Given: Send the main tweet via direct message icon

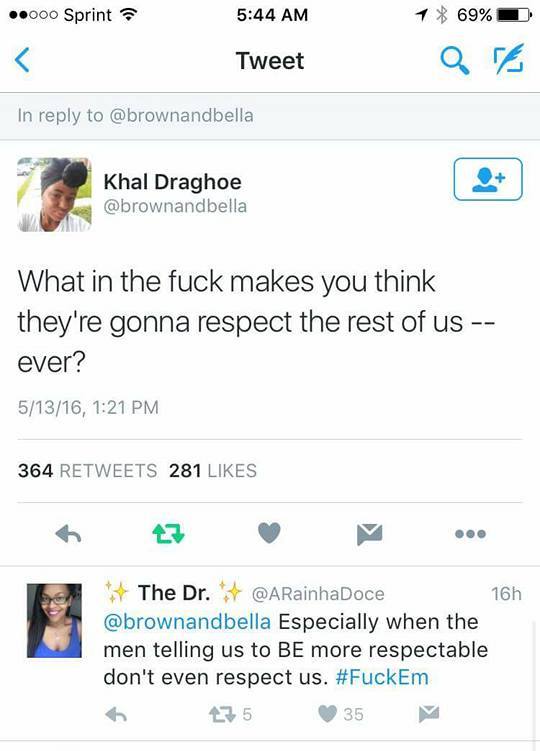Looking at the screenshot, I should (369, 534).
